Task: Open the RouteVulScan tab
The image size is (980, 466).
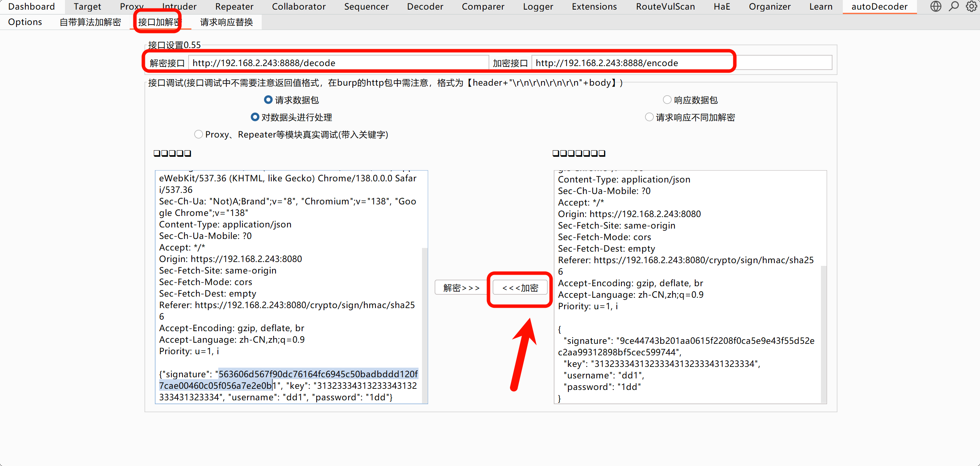Action: pos(665,7)
